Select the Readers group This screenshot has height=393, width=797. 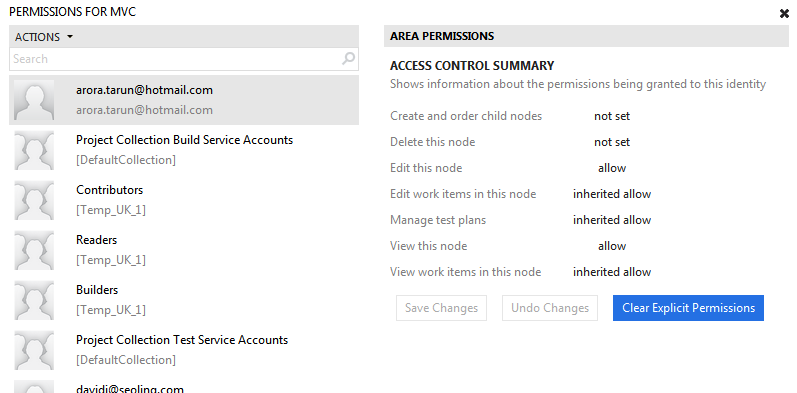(x=184, y=250)
